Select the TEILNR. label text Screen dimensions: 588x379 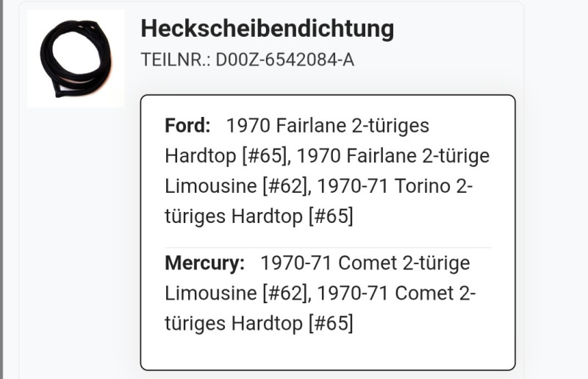click(x=176, y=60)
